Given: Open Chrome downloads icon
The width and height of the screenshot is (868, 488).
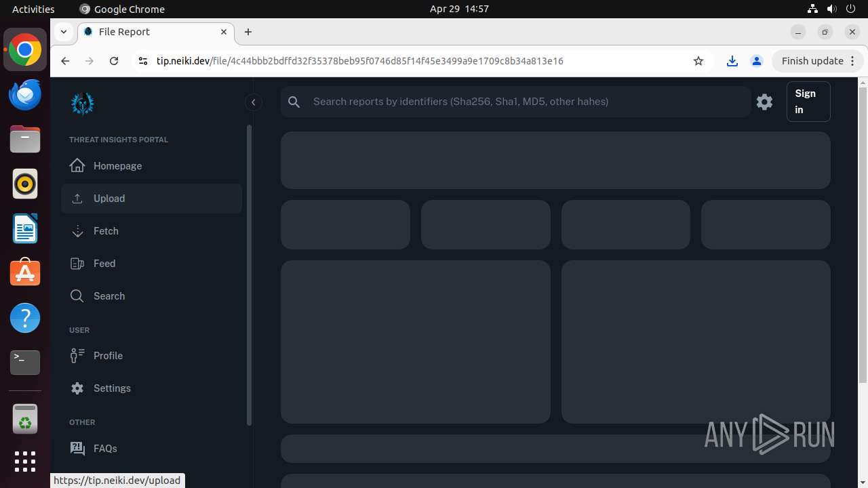Looking at the screenshot, I should [x=732, y=61].
